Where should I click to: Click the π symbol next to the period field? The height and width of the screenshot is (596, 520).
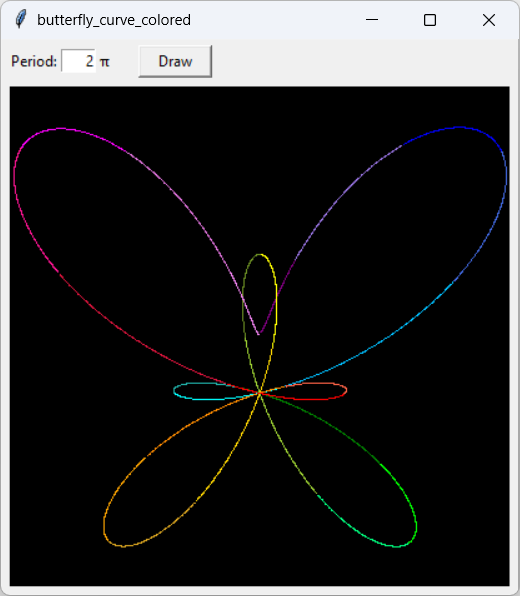tap(105, 62)
